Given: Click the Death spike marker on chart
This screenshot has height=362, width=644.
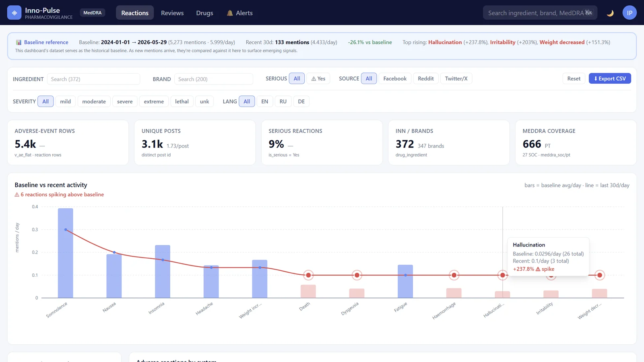Looking at the screenshot, I should [308, 275].
